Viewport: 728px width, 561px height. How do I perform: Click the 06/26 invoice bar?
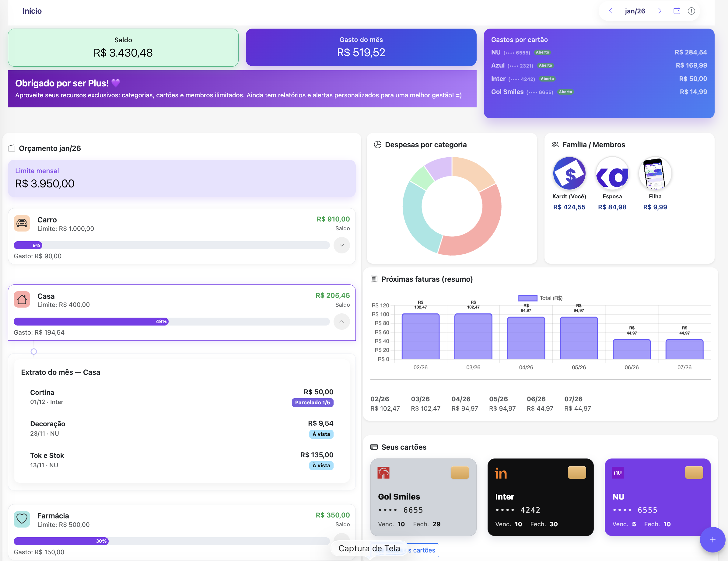point(631,349)
